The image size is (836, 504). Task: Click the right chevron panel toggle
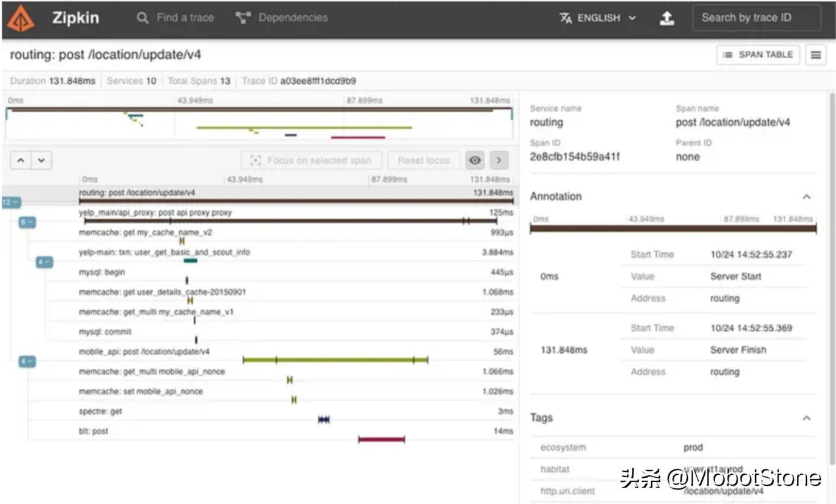click(x=499, y=160)
